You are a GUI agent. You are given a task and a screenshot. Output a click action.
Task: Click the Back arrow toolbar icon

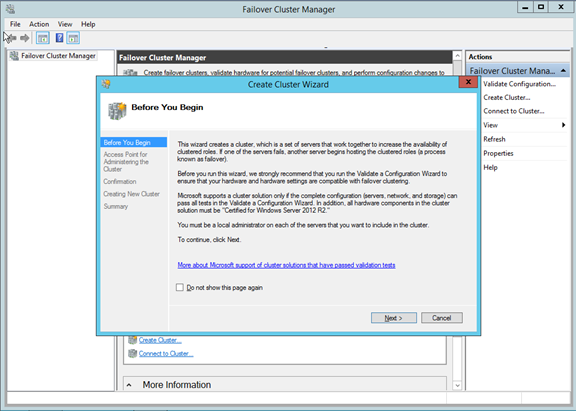[x=12, y=38]
